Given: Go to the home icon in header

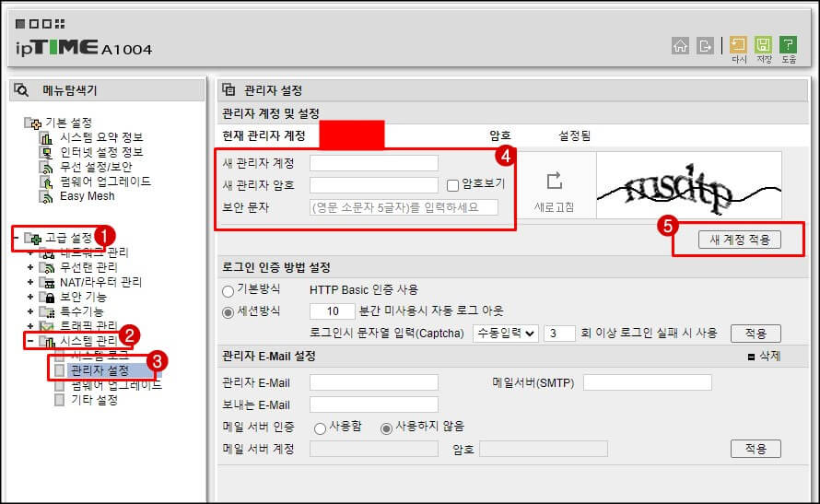Looking at the screenshot, I should (680, 46).
